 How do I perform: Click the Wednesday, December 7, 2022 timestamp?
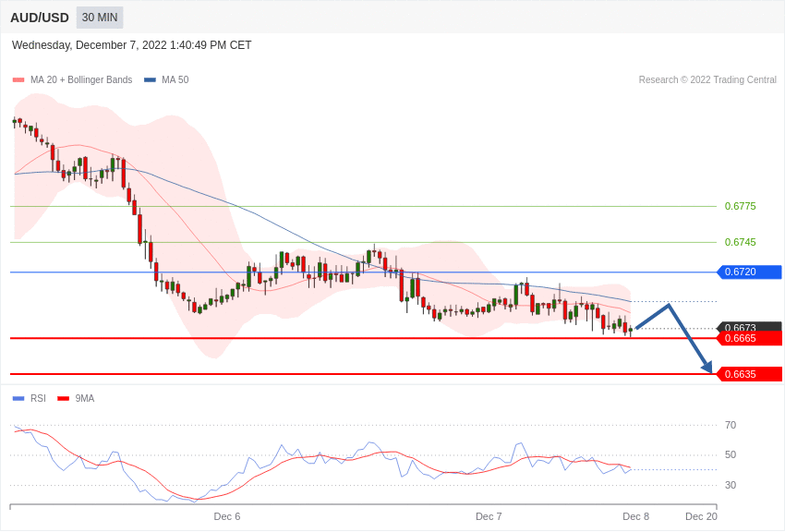(x=132, y=45)
